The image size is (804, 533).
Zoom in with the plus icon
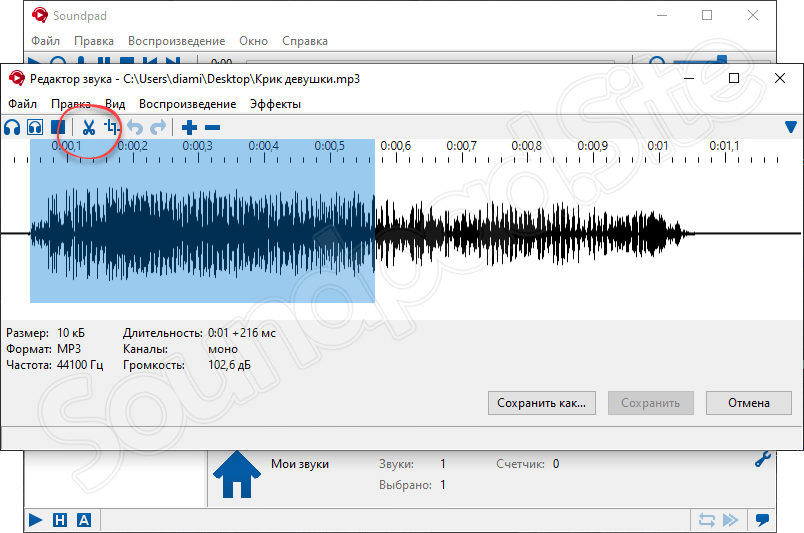coord(189,127)
